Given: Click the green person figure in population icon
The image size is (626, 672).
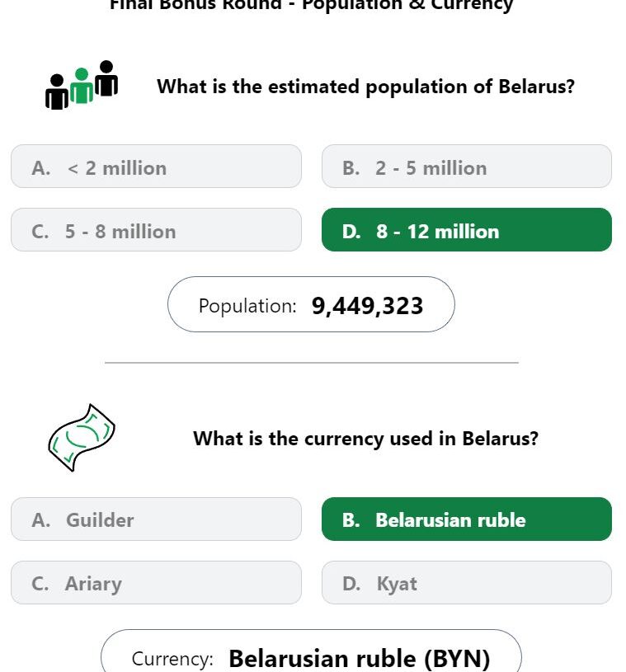Looking at the screenshot, I should point(82,85).
